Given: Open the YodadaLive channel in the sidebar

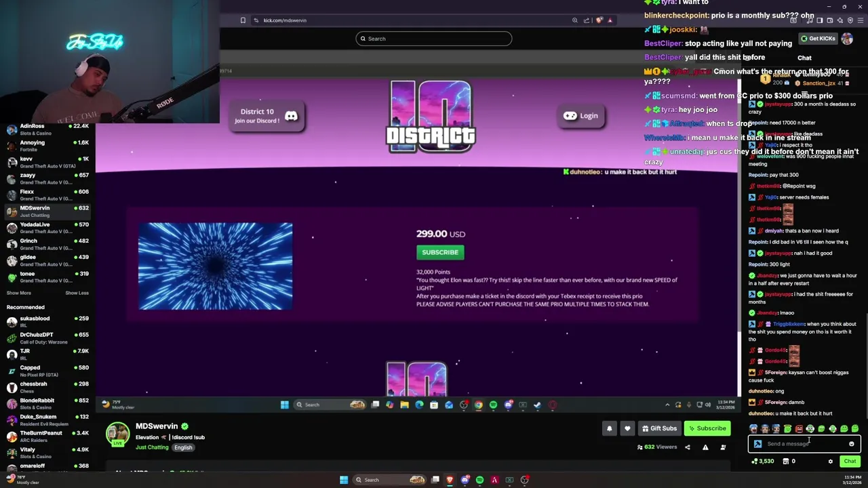Looking at the screenshot, I should [x=47, y=228].
